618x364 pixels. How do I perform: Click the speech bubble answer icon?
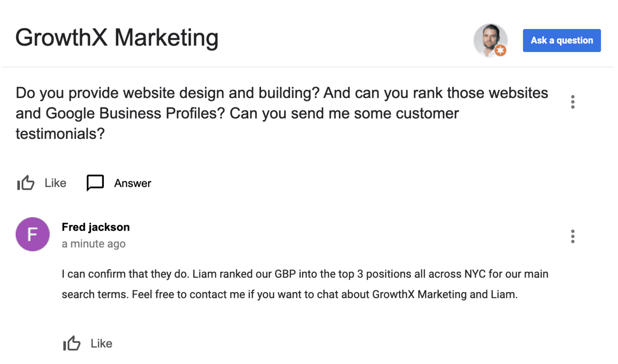[95, 183]
